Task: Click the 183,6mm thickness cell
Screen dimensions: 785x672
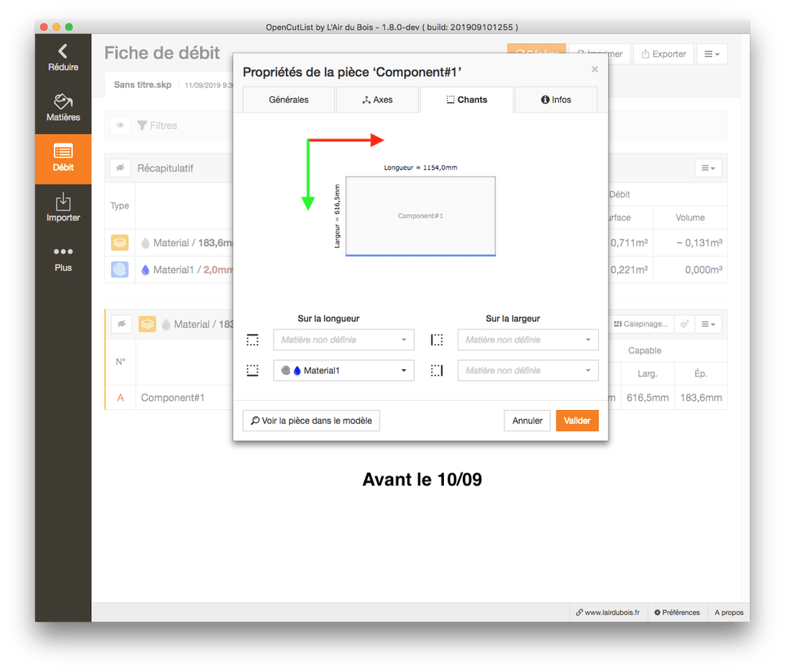Action: pyautogui.click(x=701, y=398)
